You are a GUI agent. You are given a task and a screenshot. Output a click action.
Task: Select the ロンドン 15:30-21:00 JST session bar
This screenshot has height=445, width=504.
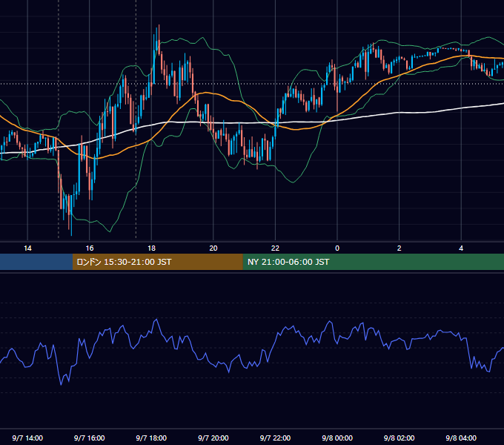coord(157,262)
